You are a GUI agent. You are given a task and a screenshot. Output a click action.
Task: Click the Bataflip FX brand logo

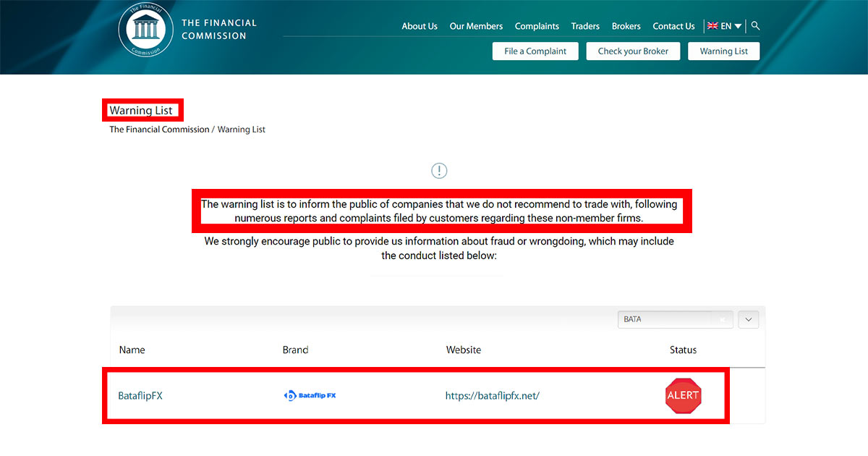coord(310,395)
